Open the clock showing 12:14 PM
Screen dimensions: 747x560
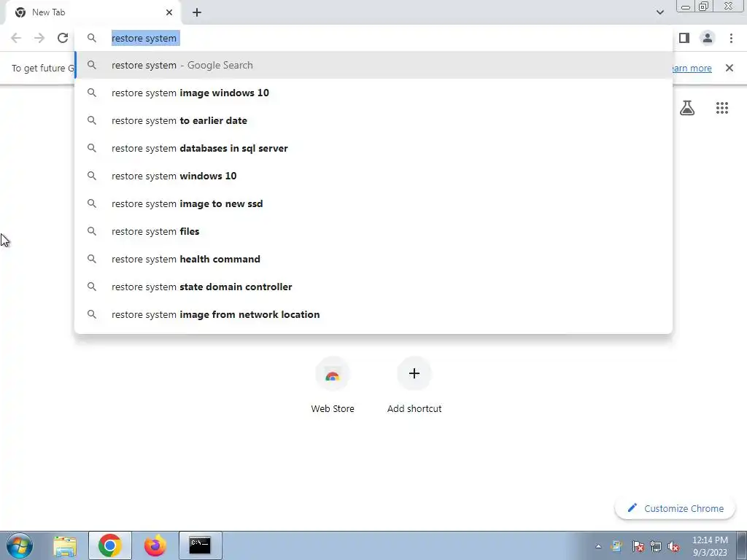710,546
